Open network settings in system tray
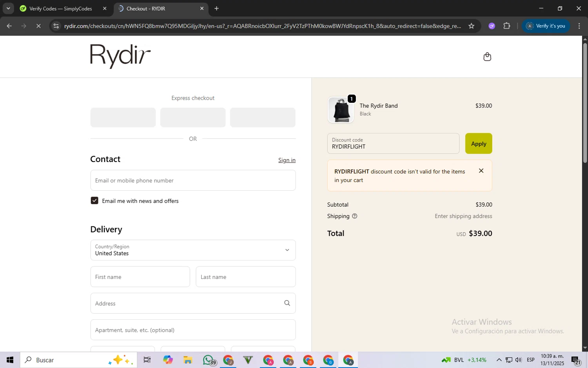Image resolution: width=588 pixels, height=368 pixels. coord(508,360)
